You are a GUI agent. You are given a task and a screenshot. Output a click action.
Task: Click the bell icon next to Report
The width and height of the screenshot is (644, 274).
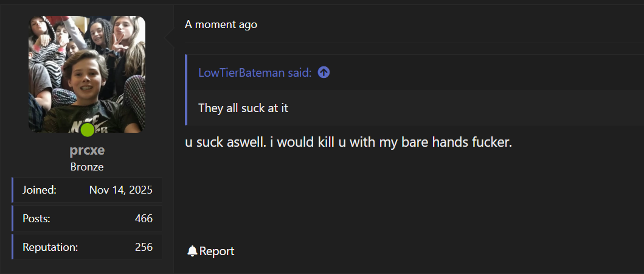[x=192, y=251]
